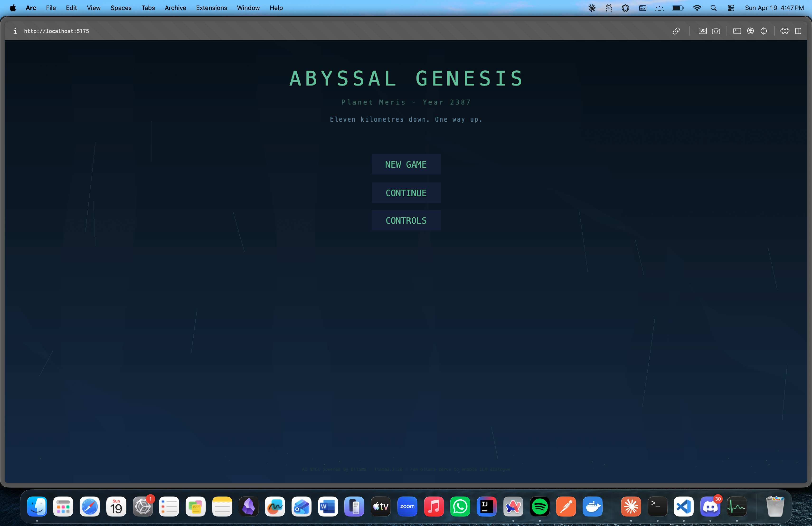This screenshot has height=526, width=812.
Task: Open Wi-Fi status menu
Action: [x=697, y=8]
